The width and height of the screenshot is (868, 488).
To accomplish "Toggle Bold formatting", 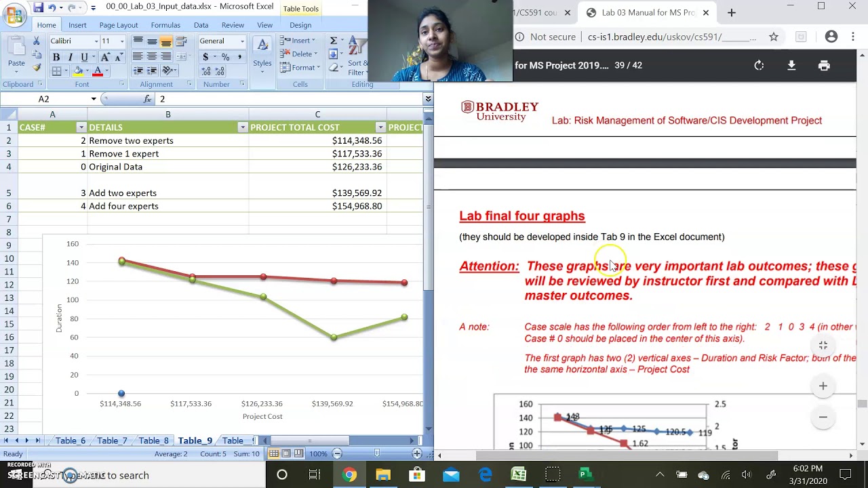I will coord(56,57).
